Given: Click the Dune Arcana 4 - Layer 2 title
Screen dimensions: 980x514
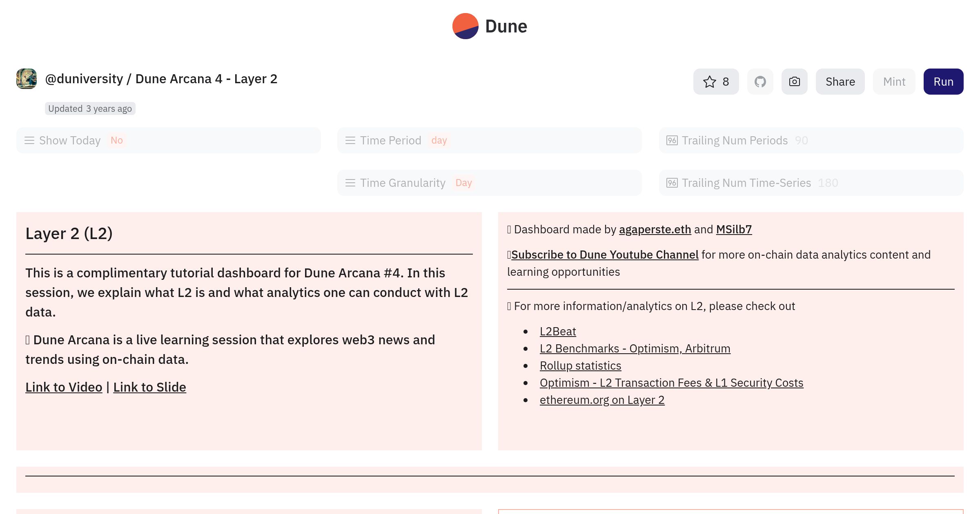Looking at the screenshot, I should [x=206, y=79].
